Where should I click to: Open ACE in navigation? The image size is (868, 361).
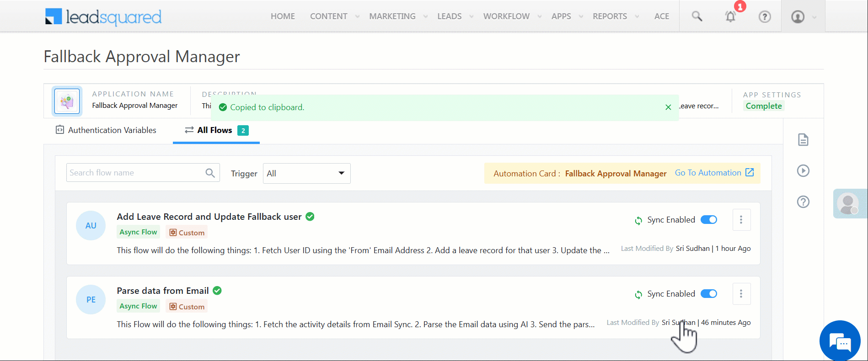[661, 16]
